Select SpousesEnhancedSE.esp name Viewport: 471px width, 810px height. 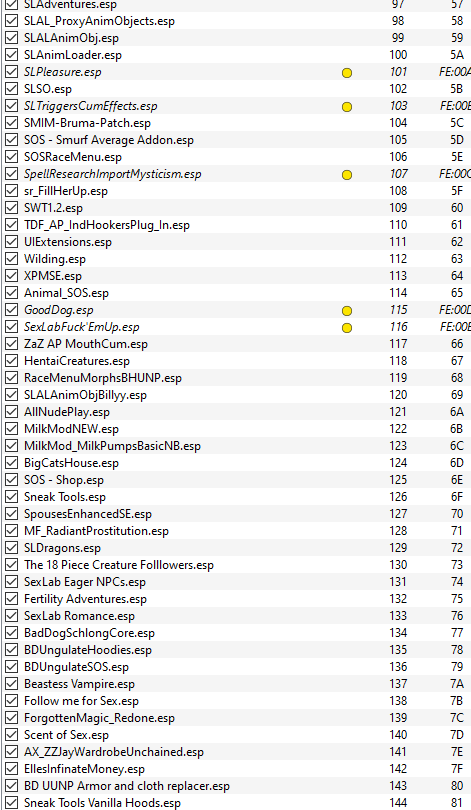pyautogui.click(x=88, y=514)
